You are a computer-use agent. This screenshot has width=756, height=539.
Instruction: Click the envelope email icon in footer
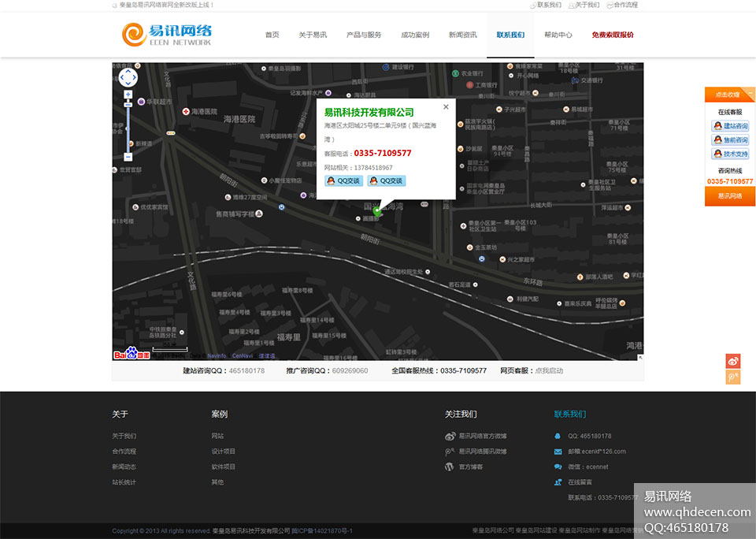pos(558,452)
